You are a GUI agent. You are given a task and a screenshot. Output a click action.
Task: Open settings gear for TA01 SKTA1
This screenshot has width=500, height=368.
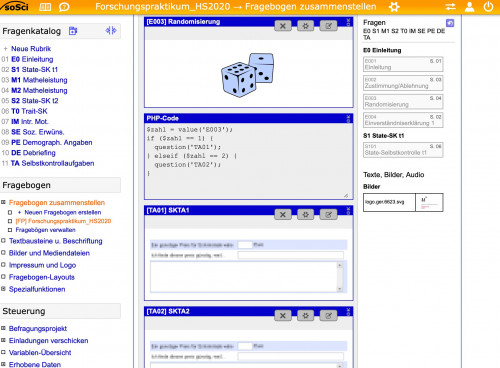tap(305, 215)
